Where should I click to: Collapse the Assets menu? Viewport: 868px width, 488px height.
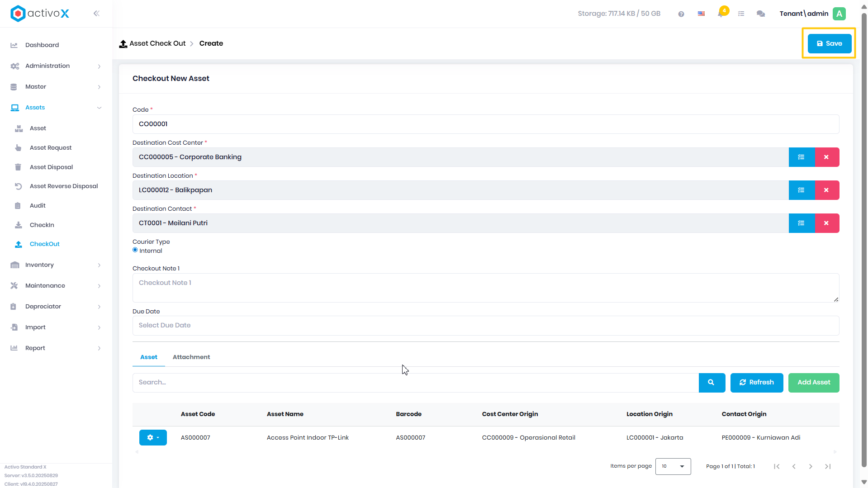tap(56, 108)
